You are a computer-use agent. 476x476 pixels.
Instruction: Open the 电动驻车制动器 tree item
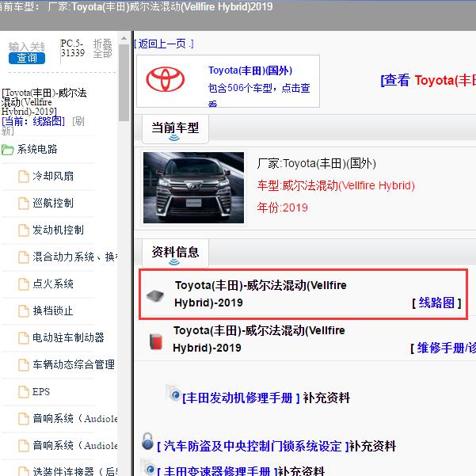pyautogui.click(x=68, y=337)
